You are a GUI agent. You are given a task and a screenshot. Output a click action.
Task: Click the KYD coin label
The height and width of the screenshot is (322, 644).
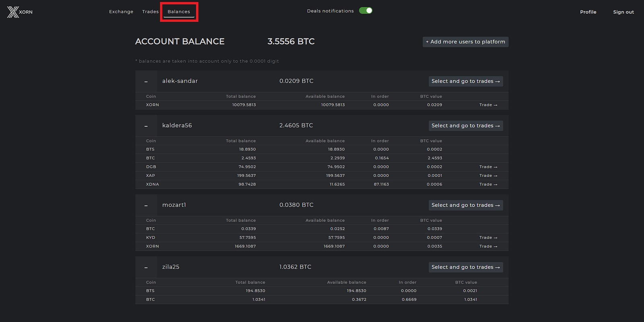(x=151, y=238)
